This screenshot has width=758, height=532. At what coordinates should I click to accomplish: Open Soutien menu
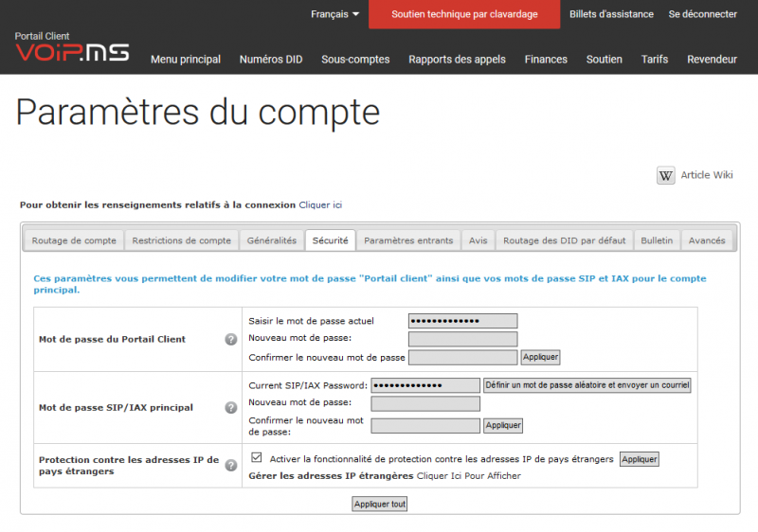pos(605,60)
